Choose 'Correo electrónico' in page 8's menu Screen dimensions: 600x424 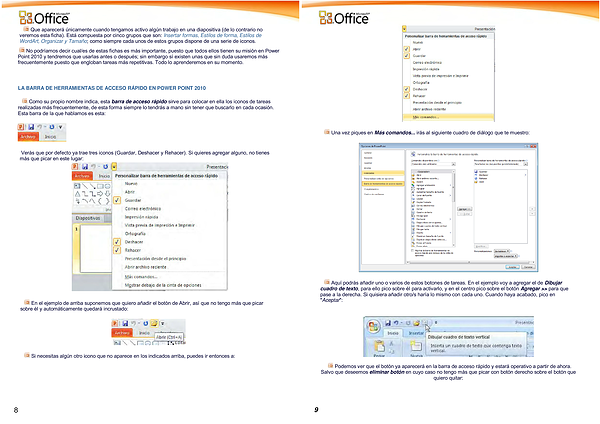[143, 209]
